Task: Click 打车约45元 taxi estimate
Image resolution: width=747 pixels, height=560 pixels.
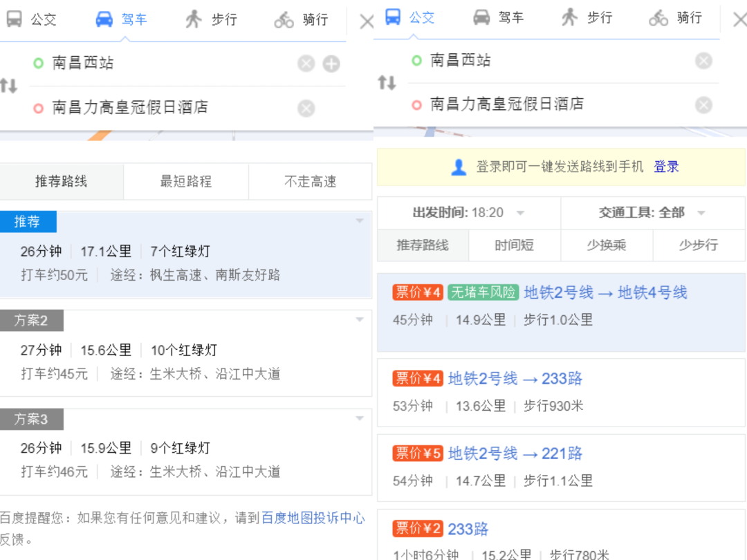Action: pyautogui.click(x=55, y=374)
